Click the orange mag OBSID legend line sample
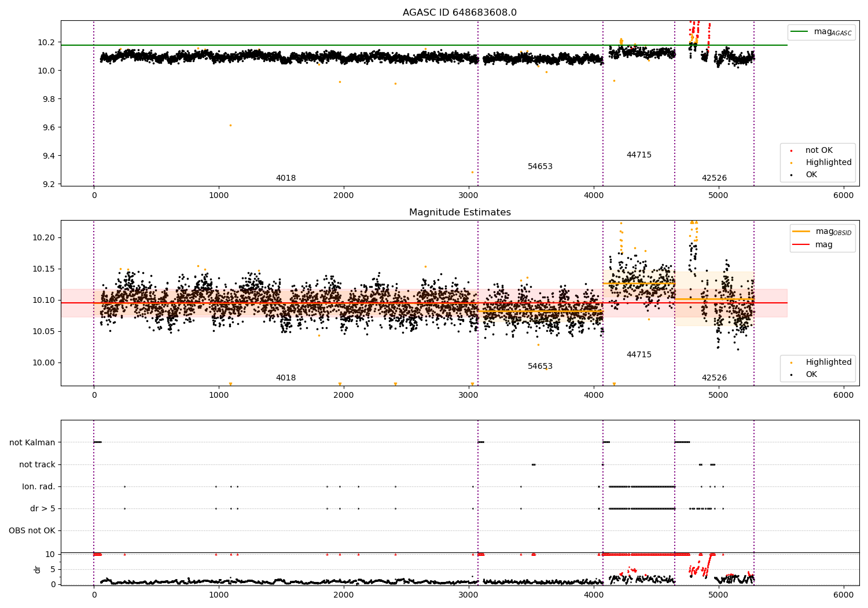Viewport: 868px width, 608px height. click(801, 232)
